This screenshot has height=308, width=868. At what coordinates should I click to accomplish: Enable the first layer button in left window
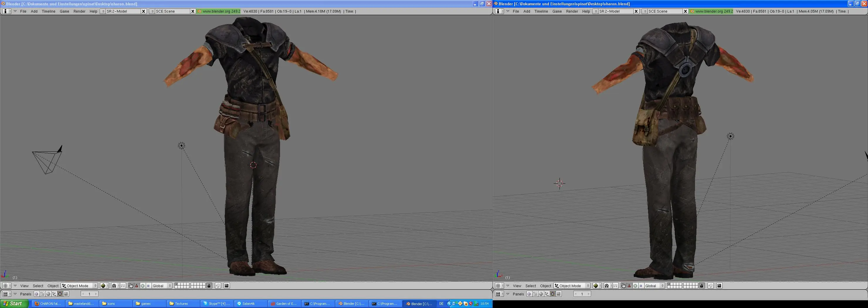(x=176, y=284)
